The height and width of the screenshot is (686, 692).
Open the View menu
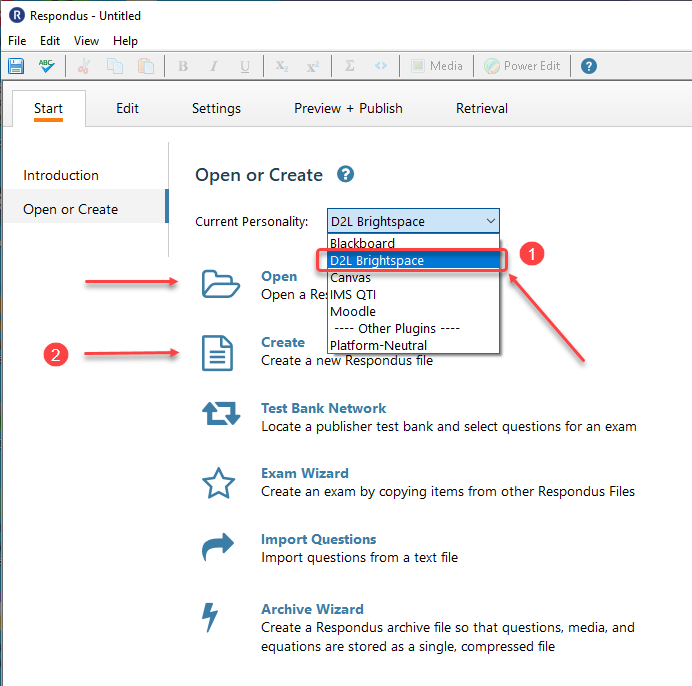pyautogui.click(x=86, y=41)
